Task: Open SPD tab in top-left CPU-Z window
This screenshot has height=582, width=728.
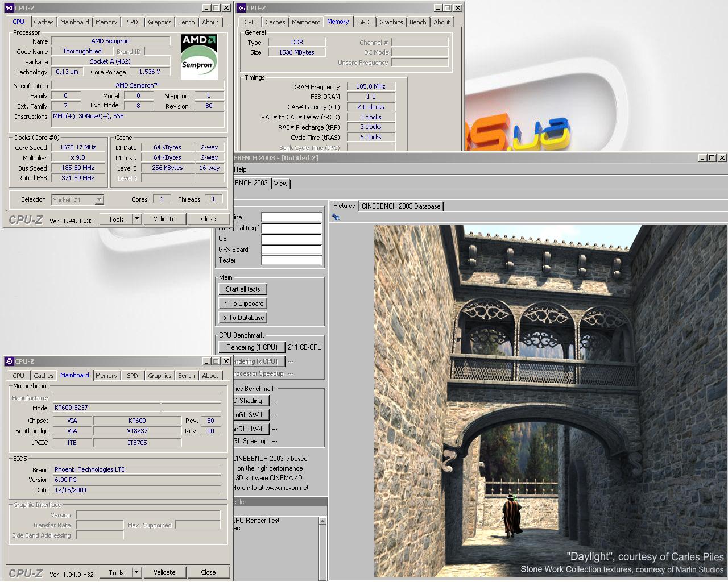Action: (x=133, y=22)
